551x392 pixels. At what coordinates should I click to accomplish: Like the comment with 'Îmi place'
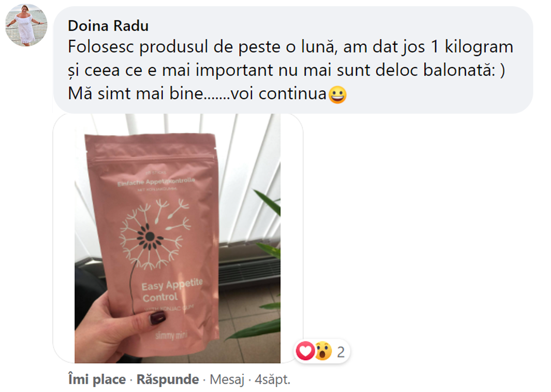(x=97, y=379)
